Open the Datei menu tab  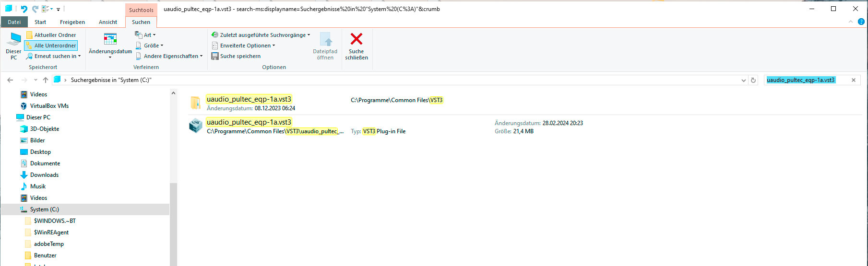[x=14, y=22]
